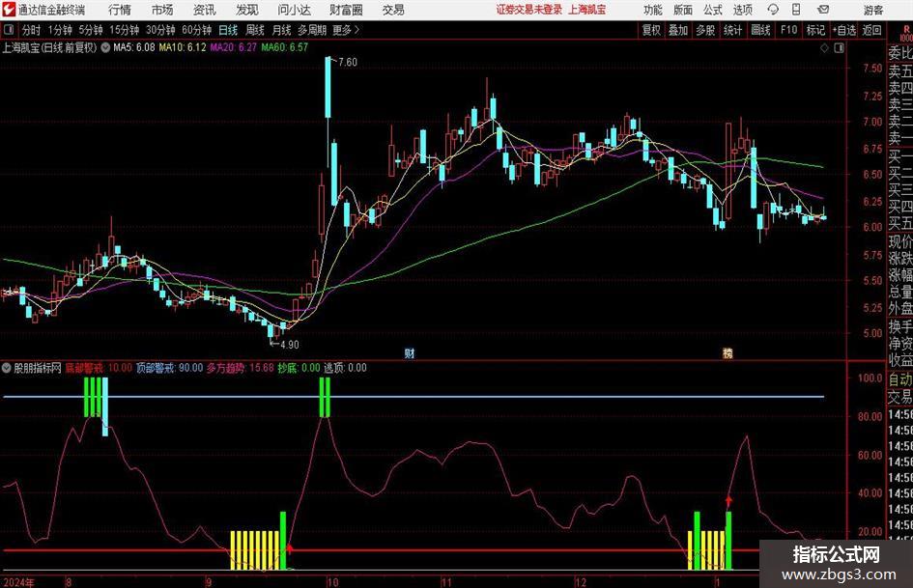913x588 pixels.
Task: Open the mobile phone icon in title bar
Action: click(796, 10)
